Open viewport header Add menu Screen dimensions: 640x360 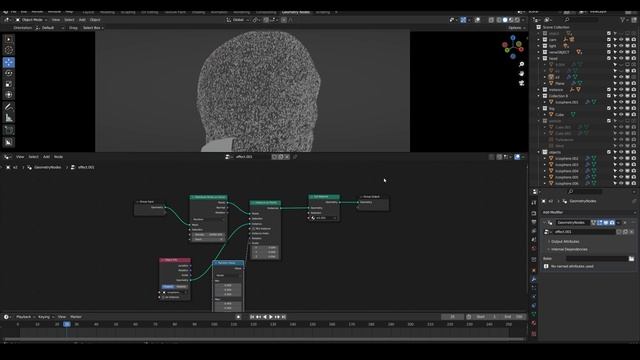click(82, 20)
